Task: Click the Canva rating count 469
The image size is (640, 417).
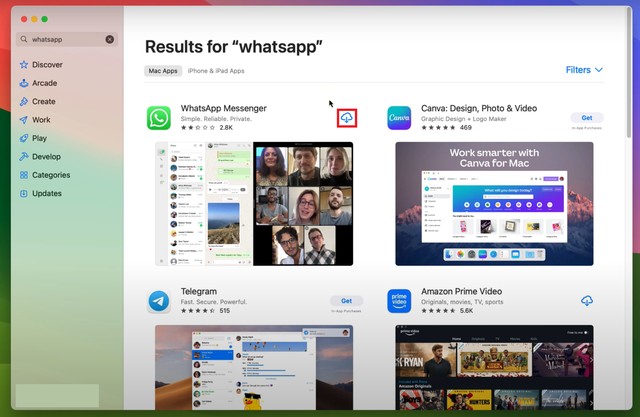Action: [466, 127]
